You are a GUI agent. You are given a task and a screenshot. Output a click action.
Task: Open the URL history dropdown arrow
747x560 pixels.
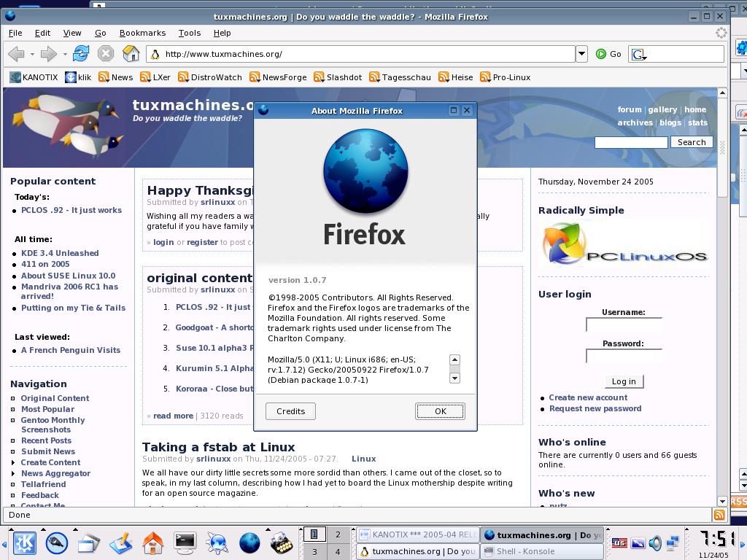(581, 54)
